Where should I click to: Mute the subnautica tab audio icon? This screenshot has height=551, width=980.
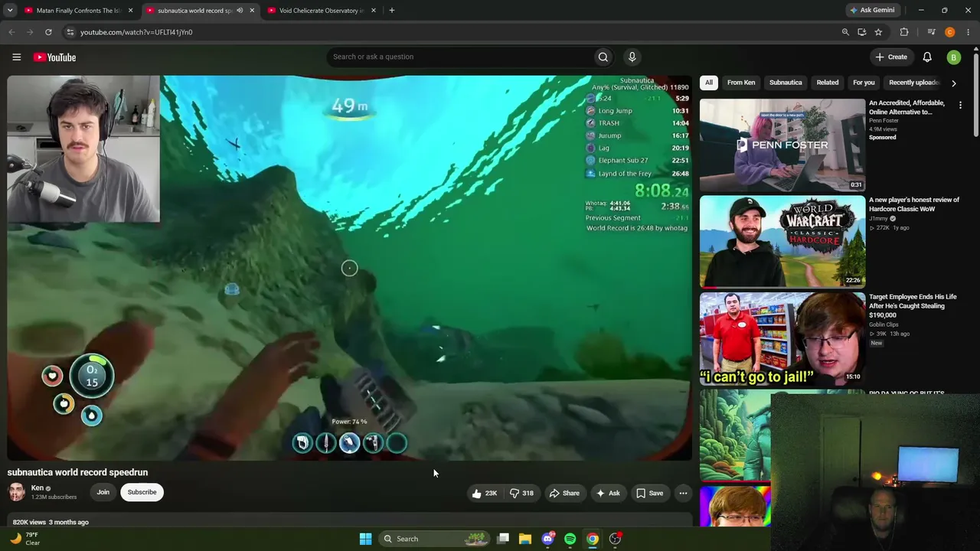(240, 11)
